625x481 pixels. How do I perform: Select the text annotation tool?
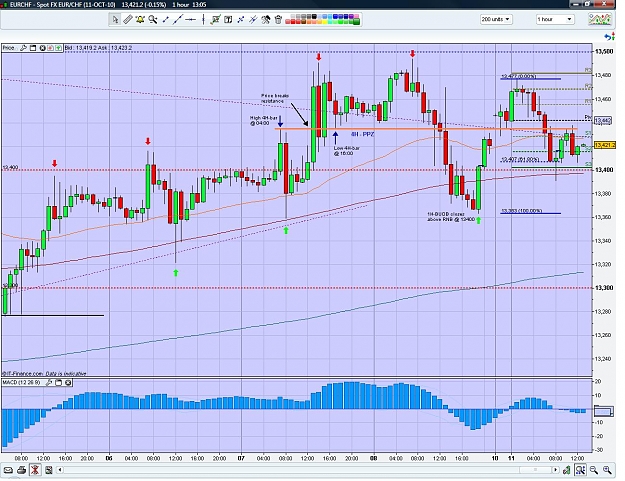pos(228,19)
